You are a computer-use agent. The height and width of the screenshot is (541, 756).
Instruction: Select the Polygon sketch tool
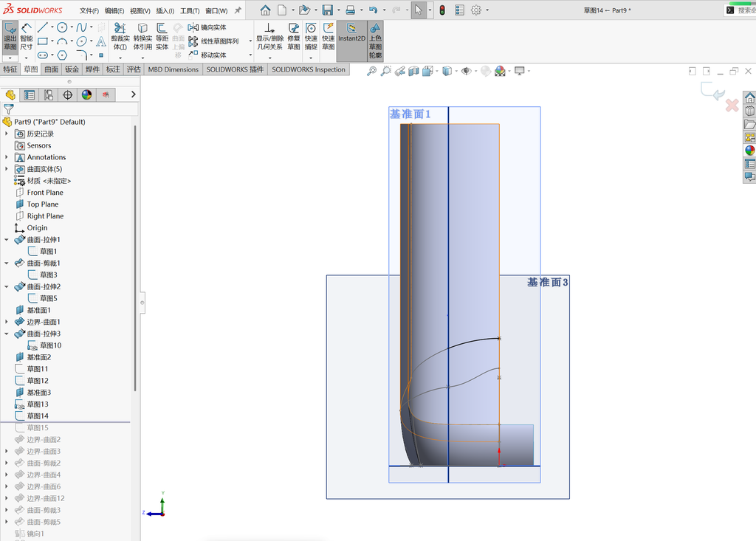[62, 55]
